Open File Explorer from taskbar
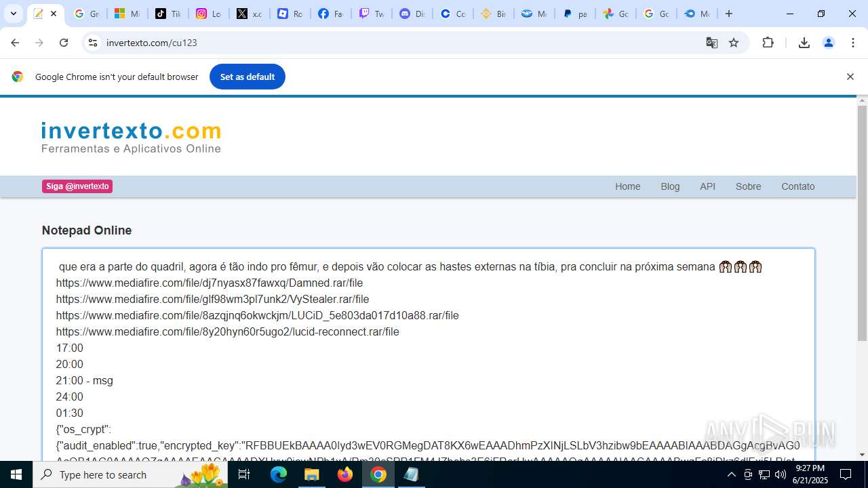The image size is (868, 488). (311, 474)
